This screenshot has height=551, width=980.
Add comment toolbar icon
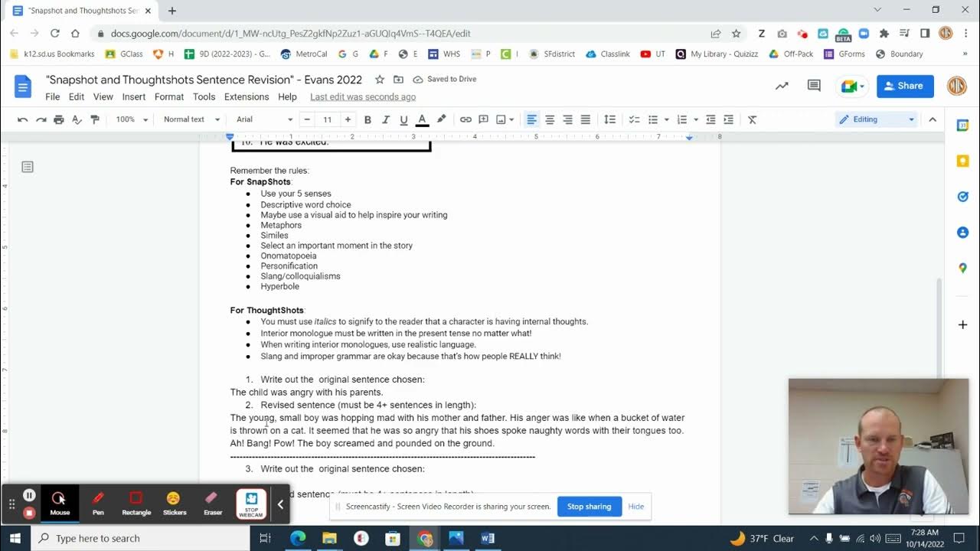(x=484, y=119)
